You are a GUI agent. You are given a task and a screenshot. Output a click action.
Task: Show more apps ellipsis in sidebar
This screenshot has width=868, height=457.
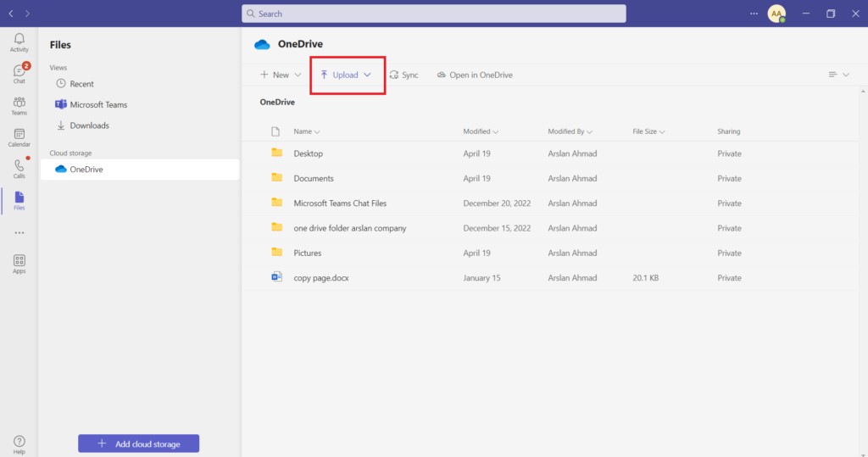[x=19, y=232]
